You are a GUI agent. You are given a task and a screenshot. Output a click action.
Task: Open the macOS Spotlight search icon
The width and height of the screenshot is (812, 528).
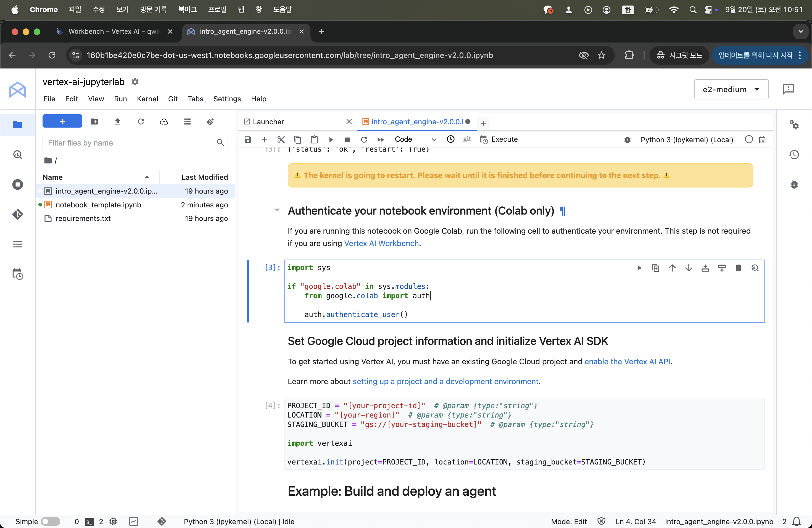pos(692,10)
